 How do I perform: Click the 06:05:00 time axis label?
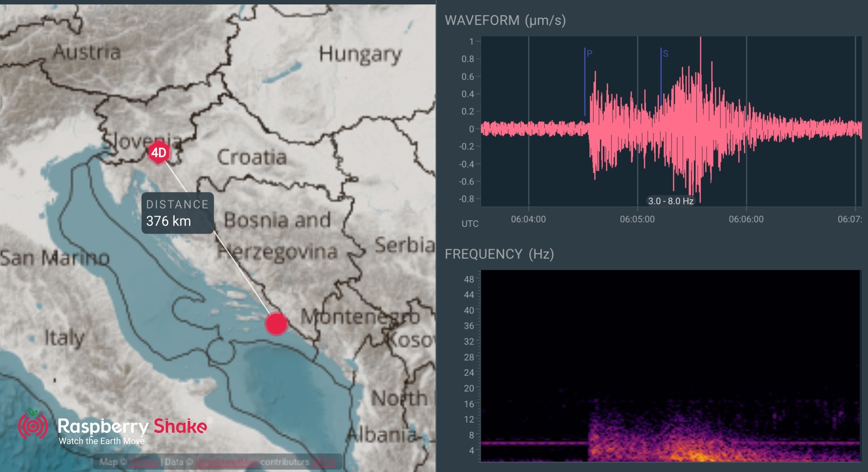point(637,219)
